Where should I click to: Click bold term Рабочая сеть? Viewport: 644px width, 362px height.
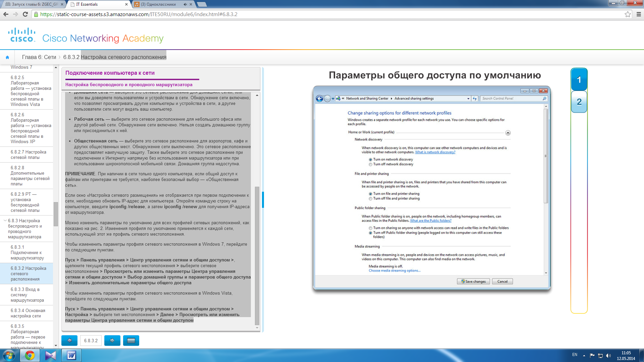click(x=89, y=119)
